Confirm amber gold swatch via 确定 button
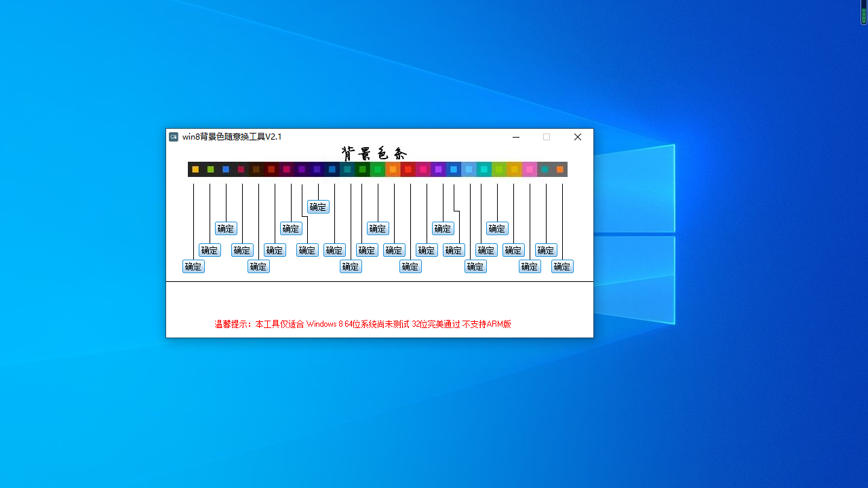Screen dimensions: 868x488 (513, 250)
